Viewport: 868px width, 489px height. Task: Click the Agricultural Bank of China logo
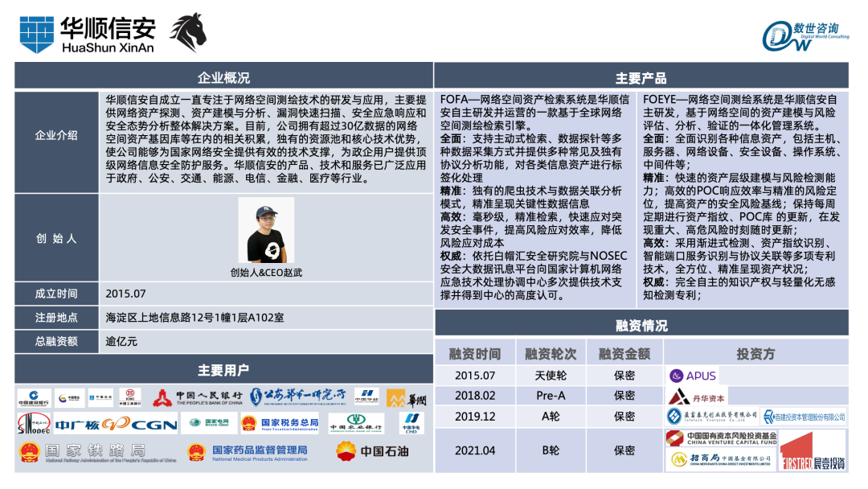pyautogui.click(x=356, y=424)
